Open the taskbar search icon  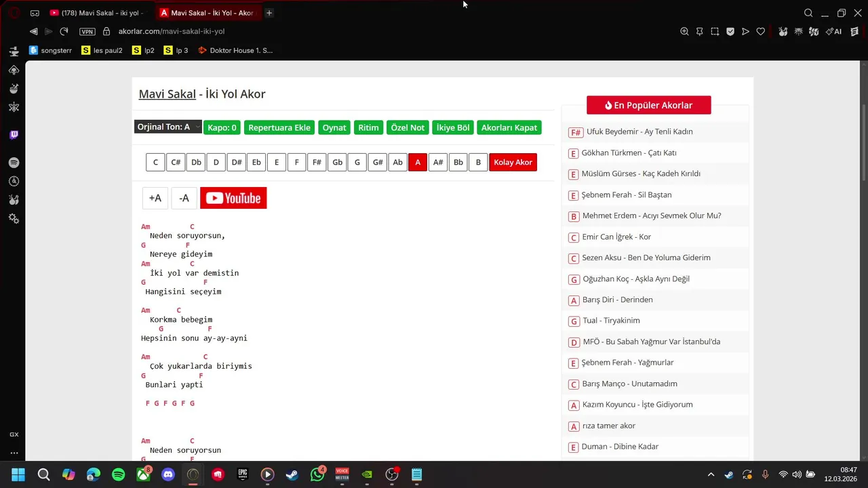43,474
